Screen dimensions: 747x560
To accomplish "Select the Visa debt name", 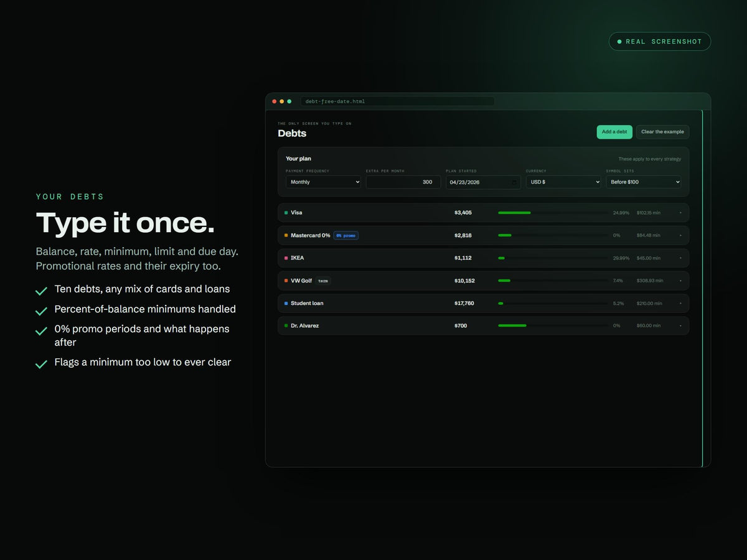I will tap(296, 213).
